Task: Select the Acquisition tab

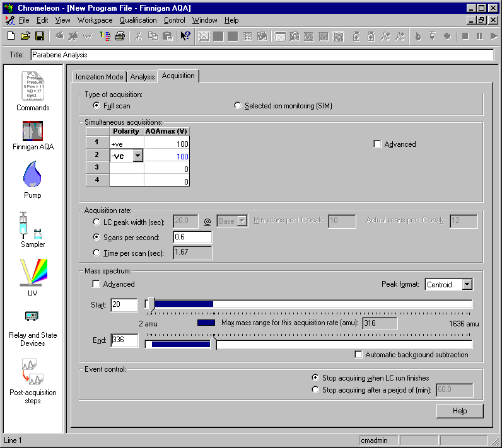Action: click(178, 76)
